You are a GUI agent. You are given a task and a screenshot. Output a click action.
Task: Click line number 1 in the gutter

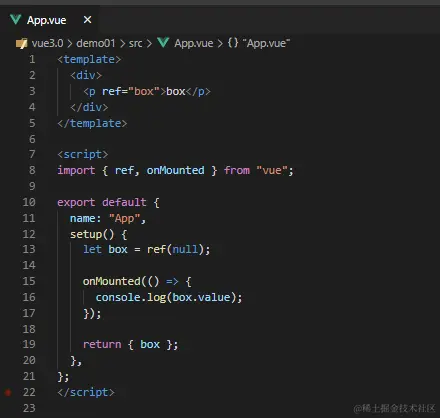pyautogui.click(x=32, y=59)
